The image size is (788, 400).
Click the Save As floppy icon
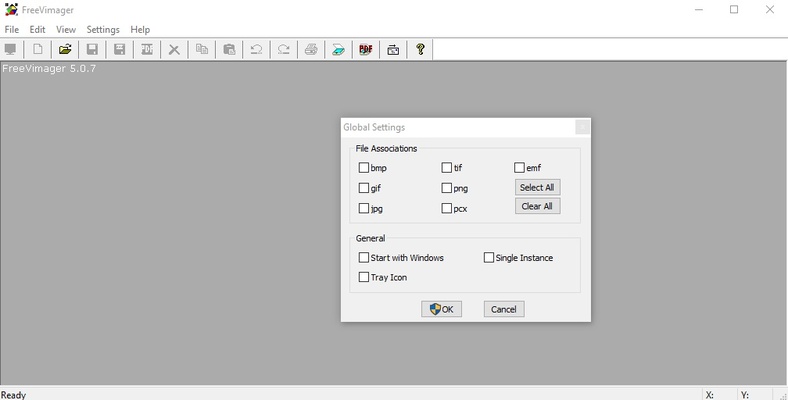click(x=120, y=49)
